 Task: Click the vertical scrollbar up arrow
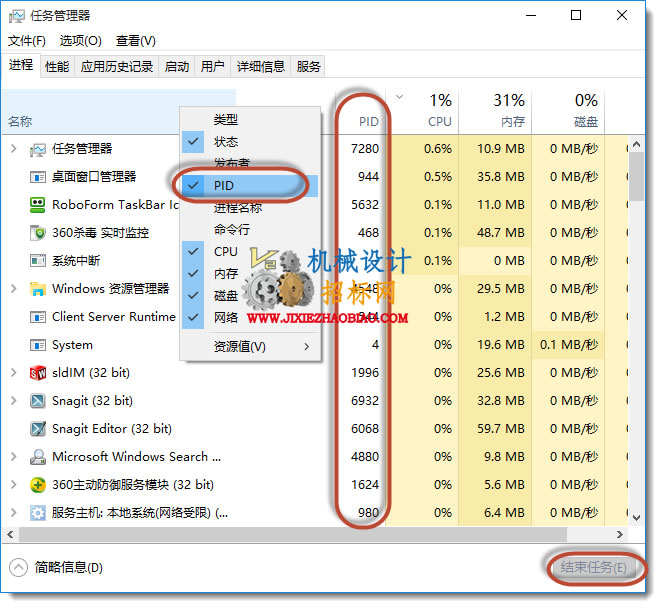click(637, 145)
